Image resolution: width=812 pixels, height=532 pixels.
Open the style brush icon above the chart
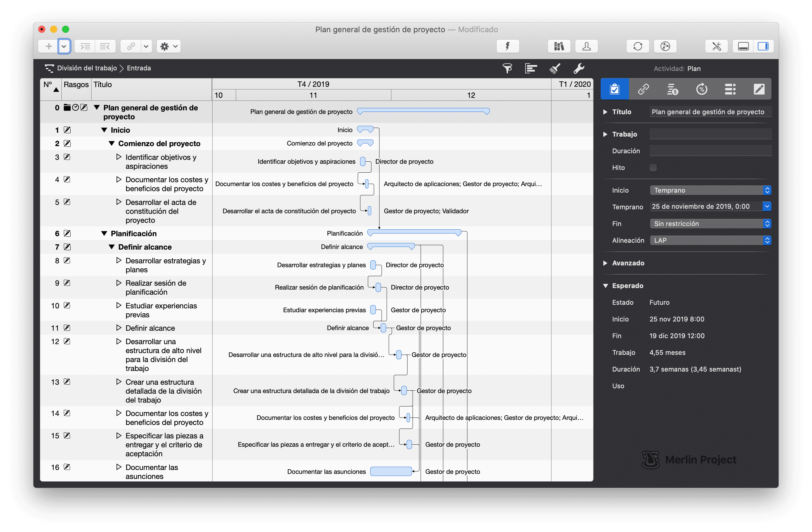point(555,68)
